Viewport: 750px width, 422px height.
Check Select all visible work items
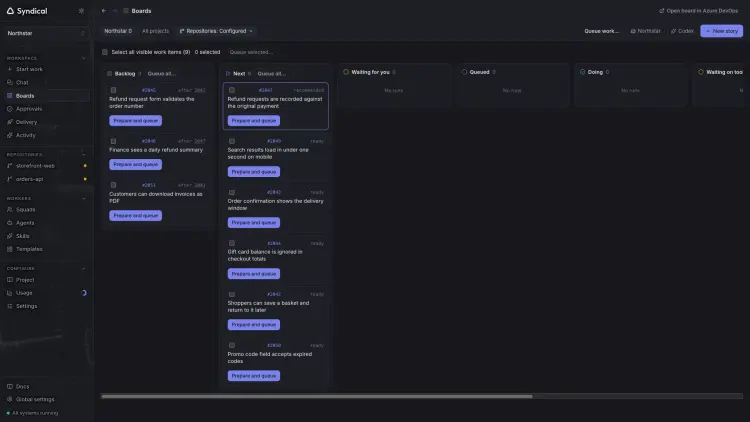[x=105, y=52]
